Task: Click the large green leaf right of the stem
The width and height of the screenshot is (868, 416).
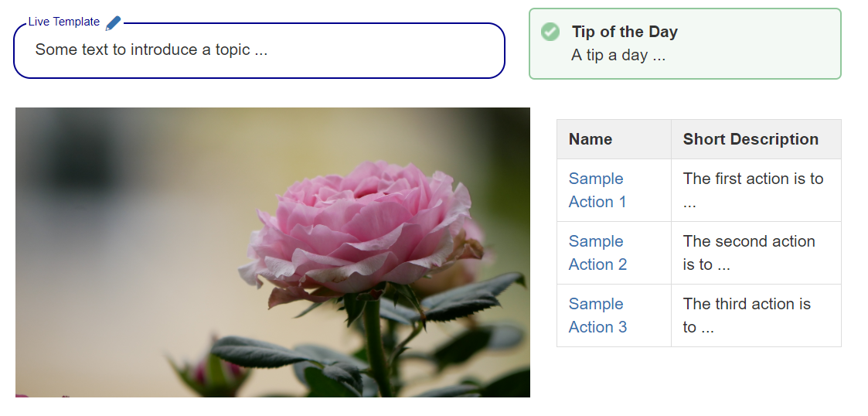Action: tap(464, 298)
